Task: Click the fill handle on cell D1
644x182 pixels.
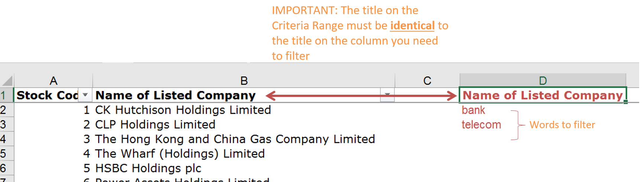Action: tap(626, 102)
